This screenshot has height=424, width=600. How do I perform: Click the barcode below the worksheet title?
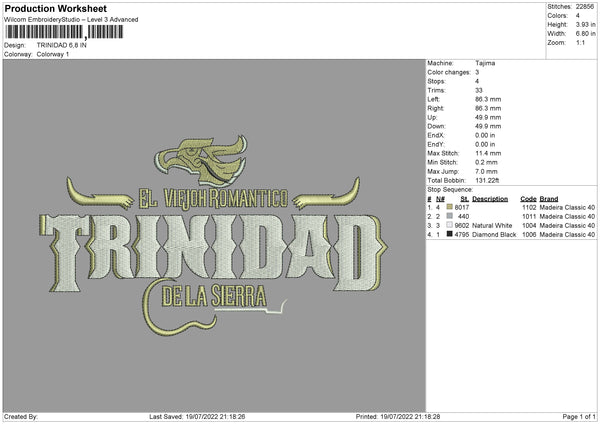tap(64, 32)
